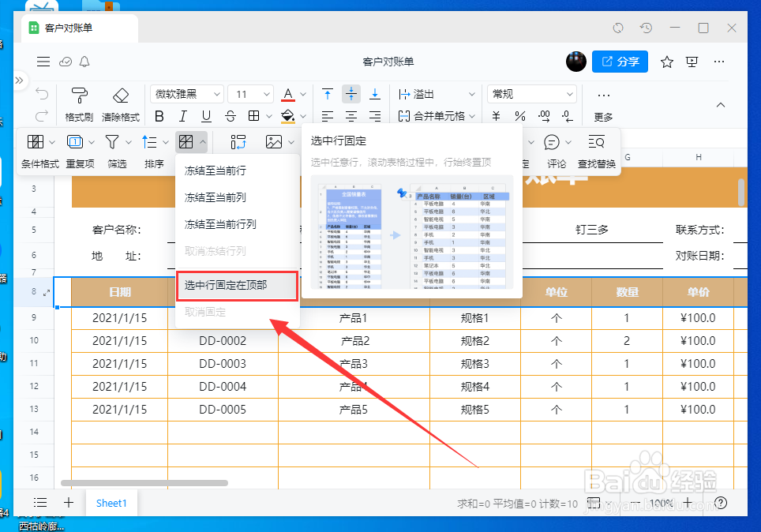Image resolution: width=761 pixels, height=532 pixels.
Task: Click the 排序 sort tool
Action: pyautogui.click(x=154, y=151)
